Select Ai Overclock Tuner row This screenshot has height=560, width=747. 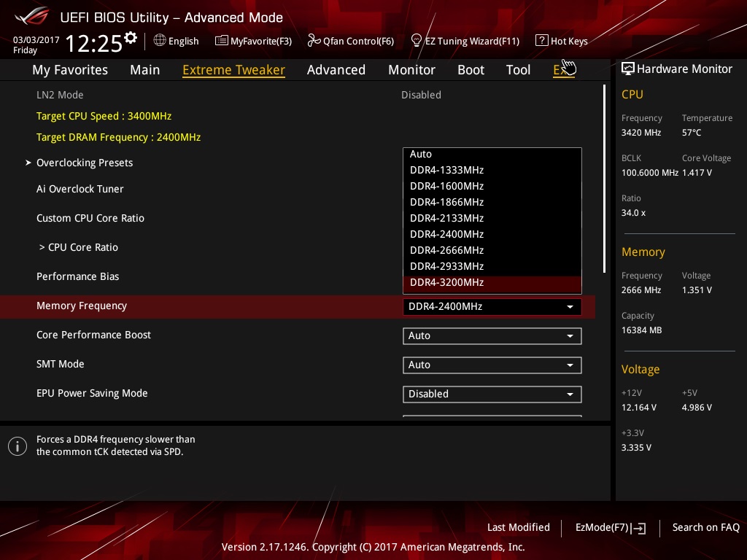[x=80, y=189]
